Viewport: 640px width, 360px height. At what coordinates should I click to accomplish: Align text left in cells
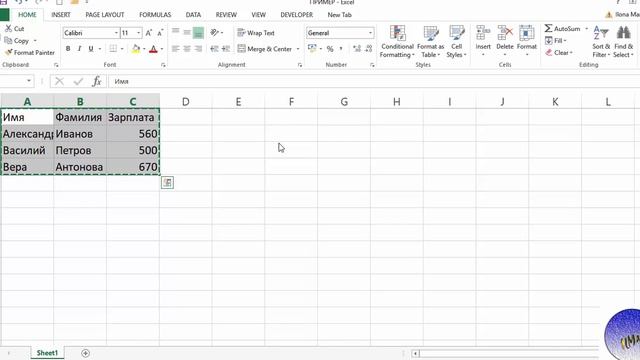point(176,49)
